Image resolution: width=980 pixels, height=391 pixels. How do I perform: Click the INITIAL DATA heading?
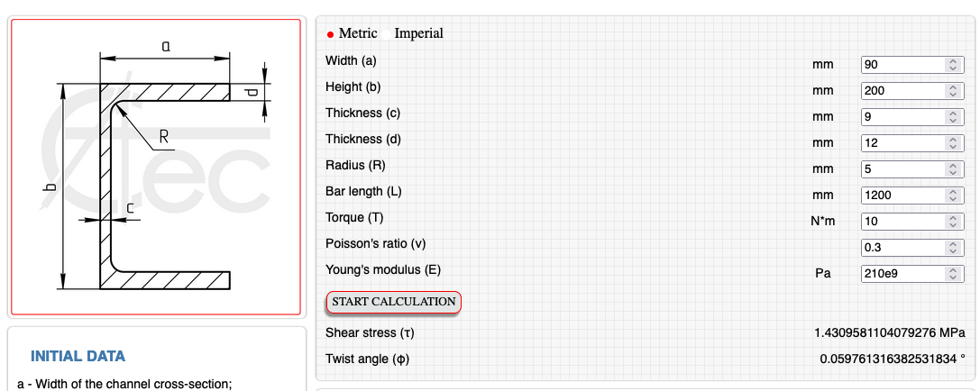[x=78, y=356]
